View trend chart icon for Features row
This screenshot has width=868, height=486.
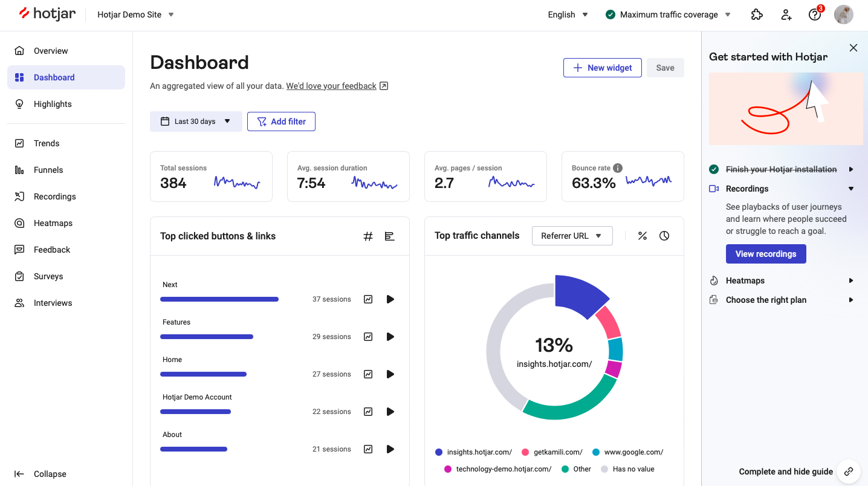coord(368,337)
